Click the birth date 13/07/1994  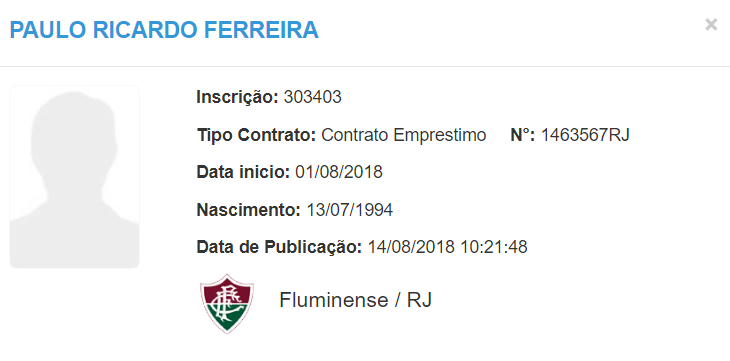click(349, 210)
